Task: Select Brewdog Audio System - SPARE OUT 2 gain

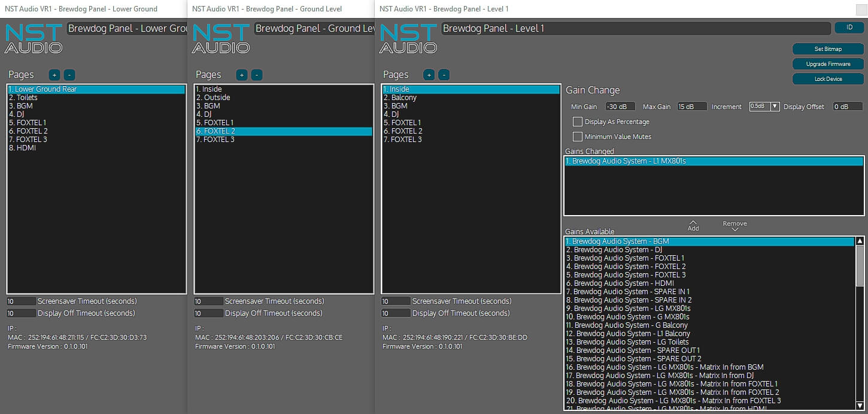Action: click(x=710, y=359)
